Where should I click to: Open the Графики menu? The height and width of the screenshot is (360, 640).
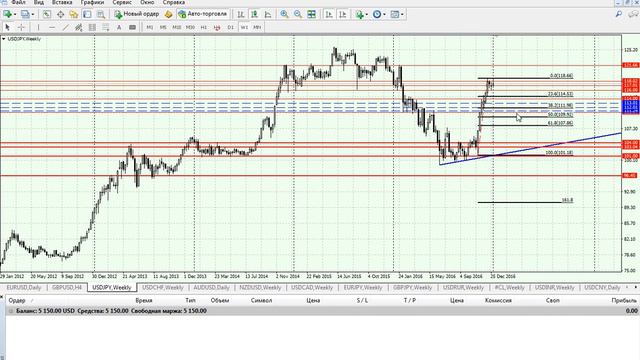92,2
